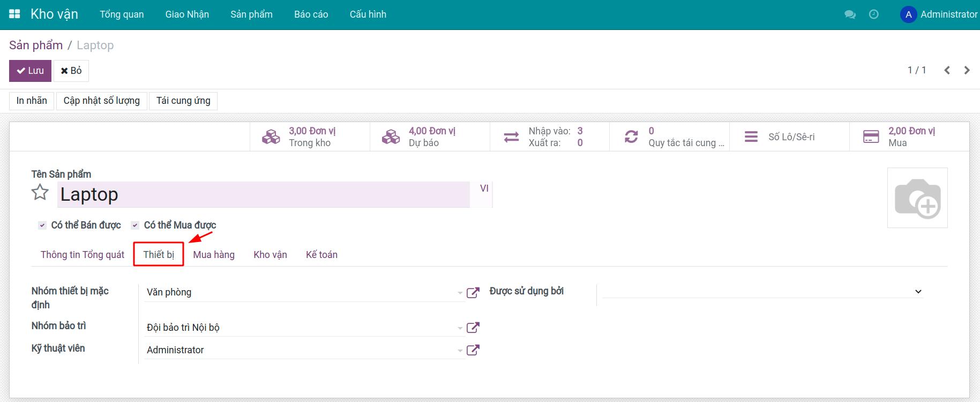The width and height of the screenshot is (980, 402).
Task: Open external link for Administrator technician
Action: [x=473, y=350]
